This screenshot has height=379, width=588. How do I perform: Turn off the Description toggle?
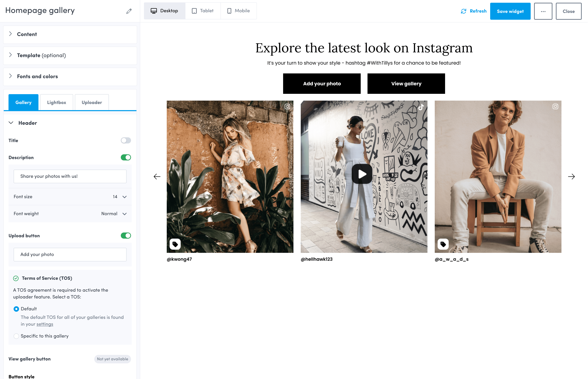pyautogui.click(x=126, y=158)
